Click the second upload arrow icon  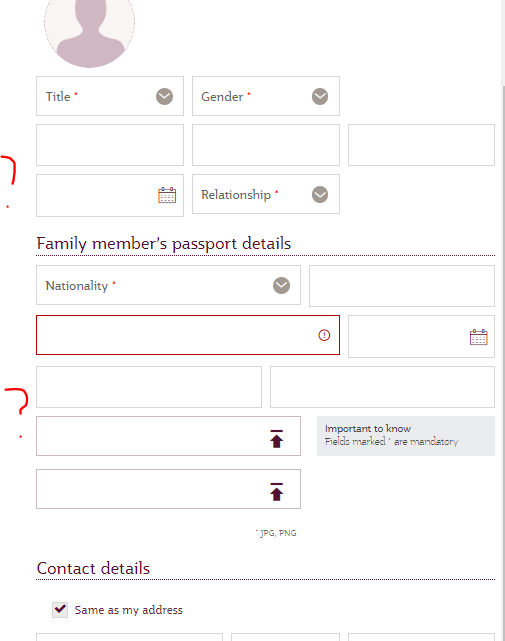pyautogui.click(x=276, y=492)
